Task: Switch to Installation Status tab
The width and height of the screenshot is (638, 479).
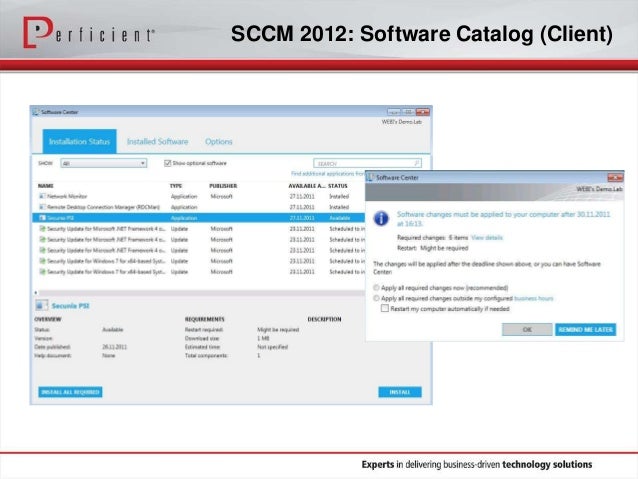Action: coord(79,142)
